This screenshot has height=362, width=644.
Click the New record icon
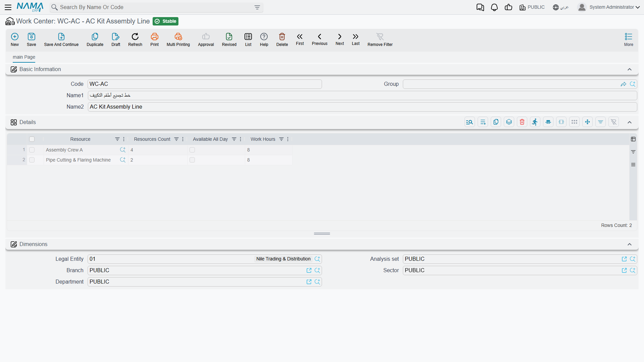click(15, 39)
